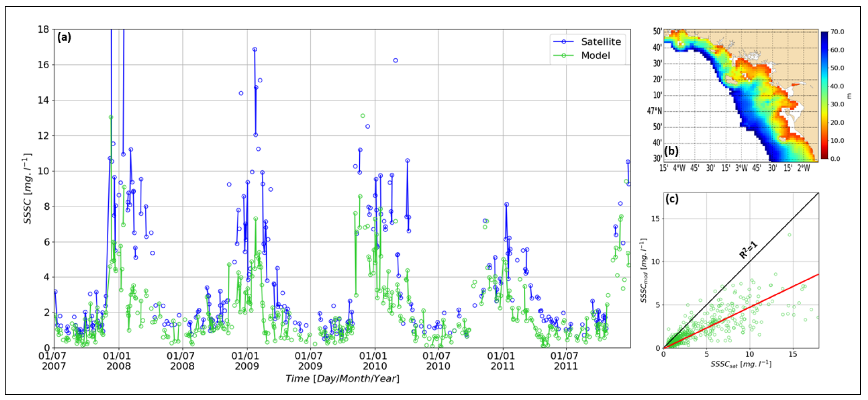Click the 47°N latitude label on map
868x400 pixels.
coord(654,111)
